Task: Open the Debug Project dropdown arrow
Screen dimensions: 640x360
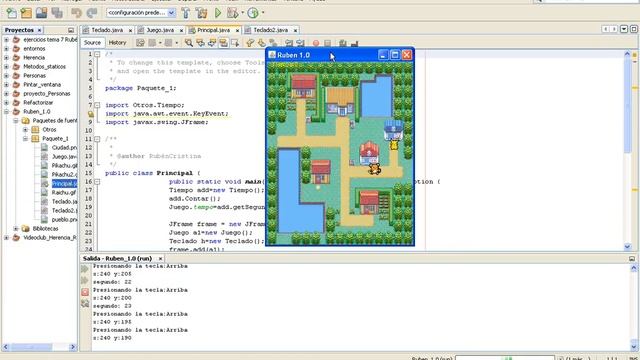Action: pos(242,13)
